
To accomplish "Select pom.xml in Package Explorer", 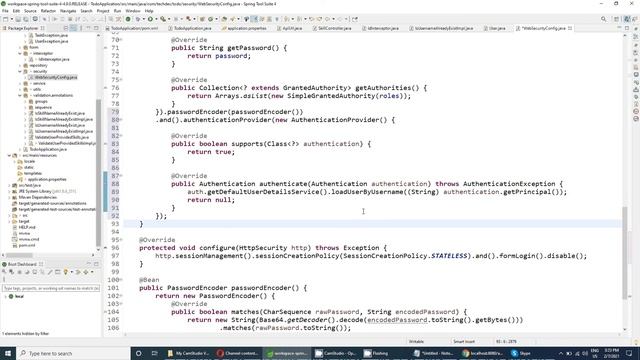I will pos(24,245).
